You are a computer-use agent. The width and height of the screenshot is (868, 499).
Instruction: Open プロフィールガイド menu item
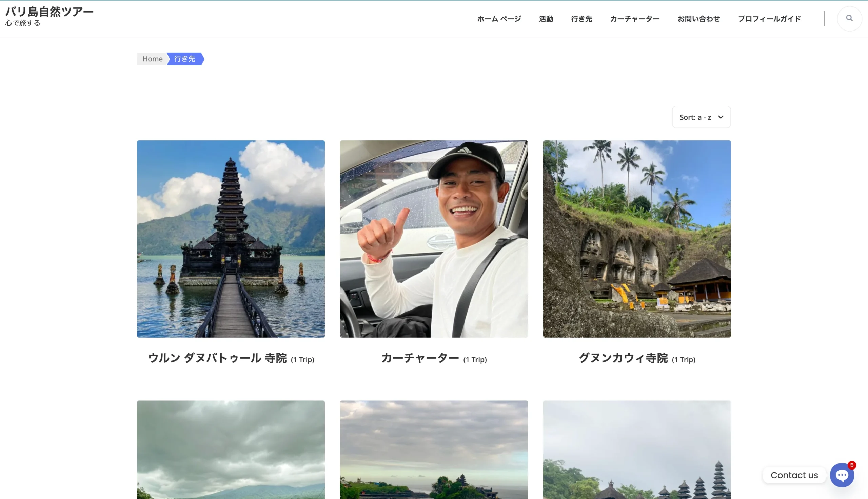click(x=769, y=19)
